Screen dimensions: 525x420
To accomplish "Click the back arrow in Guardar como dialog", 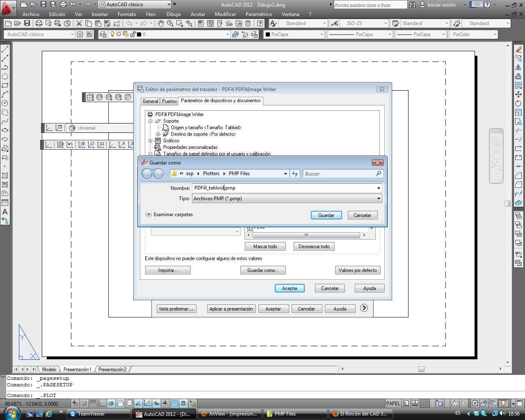I will click(147, 174).
